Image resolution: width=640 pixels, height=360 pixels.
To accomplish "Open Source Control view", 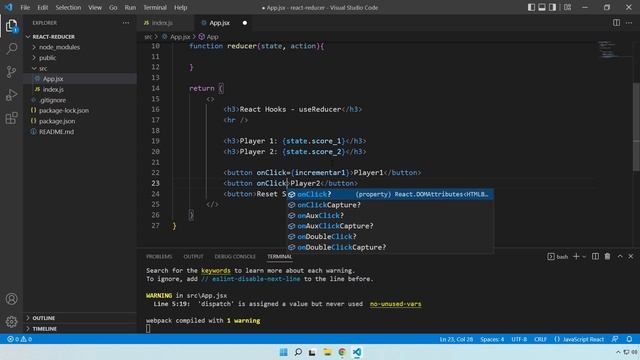I will point(11,72).
